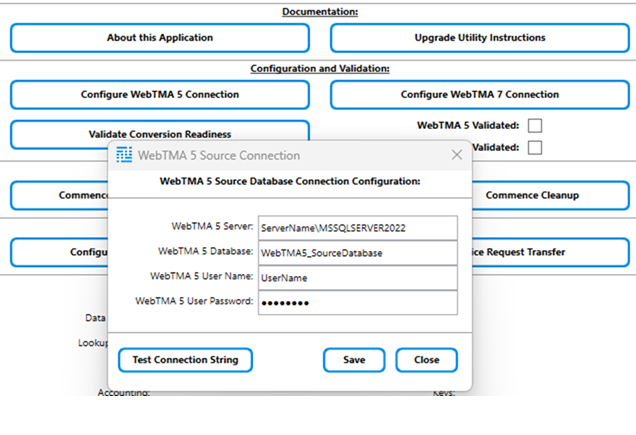Click the WebTMA 5 User Password field

pyautogui.click(x=358, y=303)
